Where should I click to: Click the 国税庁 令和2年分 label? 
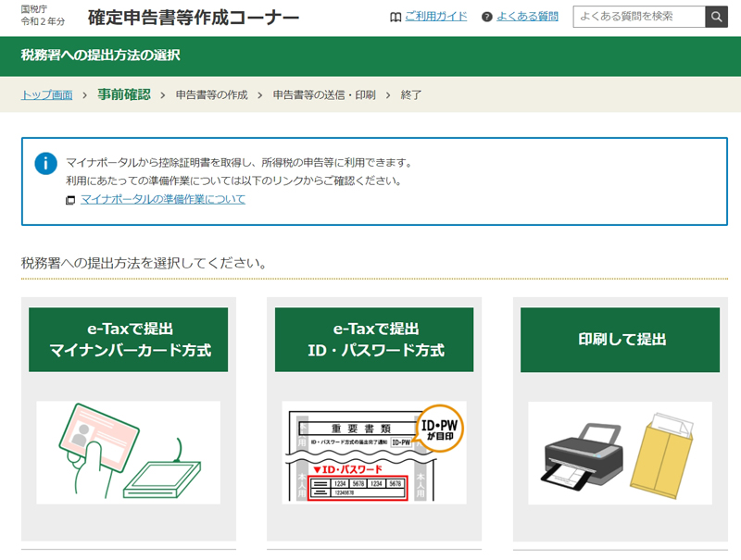[43, 15]
